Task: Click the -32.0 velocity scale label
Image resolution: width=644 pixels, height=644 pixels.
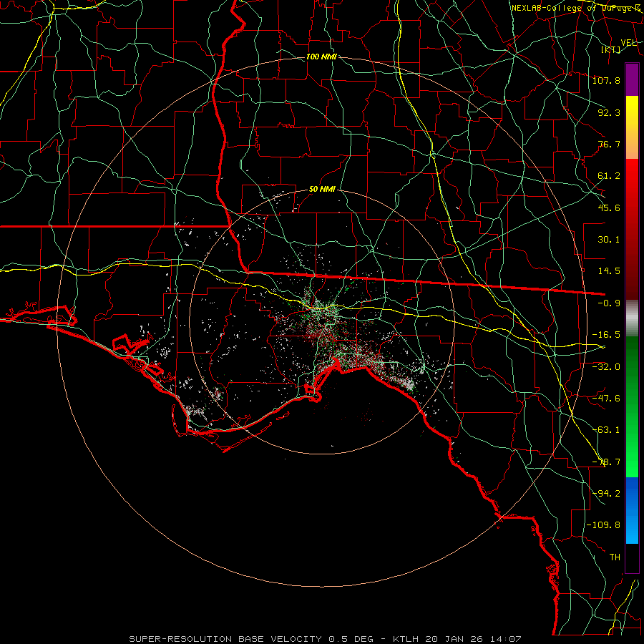Action: tap(606, 367)
